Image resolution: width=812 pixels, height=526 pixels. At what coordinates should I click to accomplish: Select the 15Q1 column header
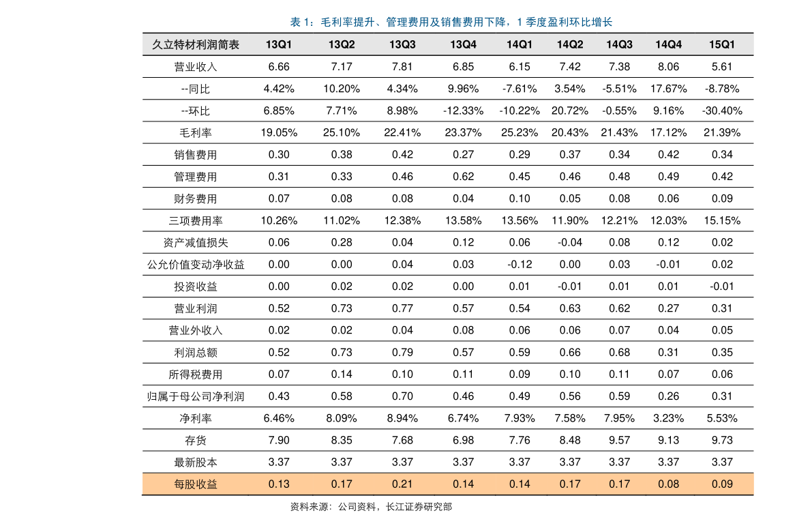[x=722, y=44]
